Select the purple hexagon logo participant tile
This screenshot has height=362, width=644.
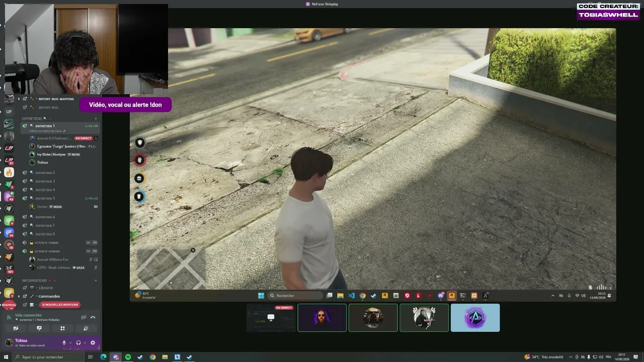[x=475, y=318]
